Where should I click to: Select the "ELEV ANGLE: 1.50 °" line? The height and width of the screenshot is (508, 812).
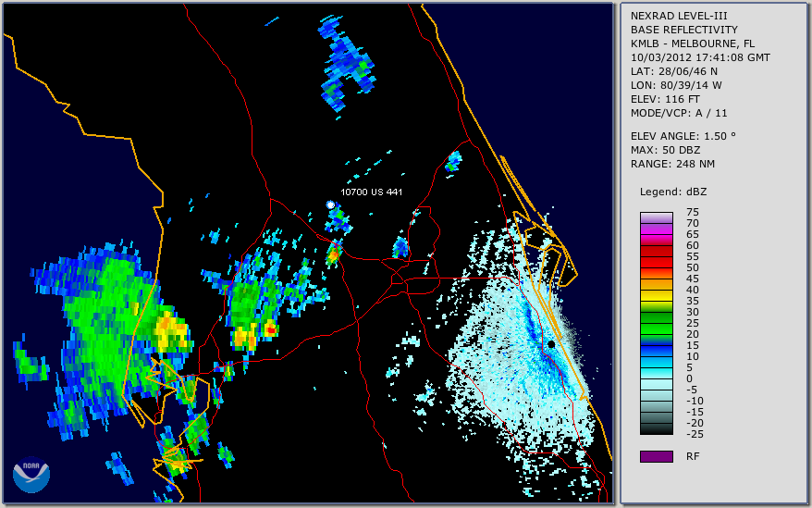tap(683, 136)
